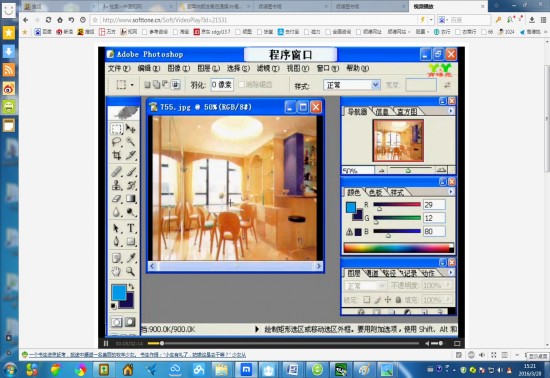Open the 滤镜 (Filter) menu
The image size is (550, 378).
(268, 68)
